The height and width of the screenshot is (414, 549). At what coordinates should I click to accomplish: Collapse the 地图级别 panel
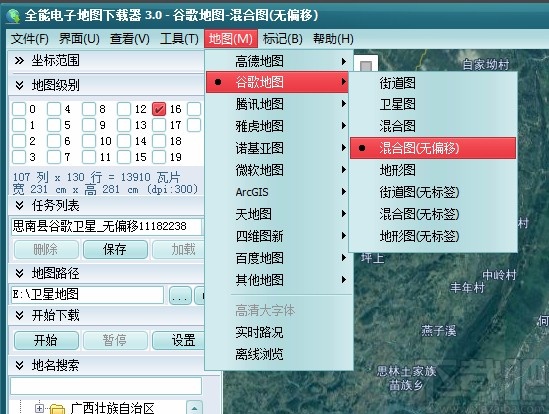pyautogui.click(x=19, y=85)
